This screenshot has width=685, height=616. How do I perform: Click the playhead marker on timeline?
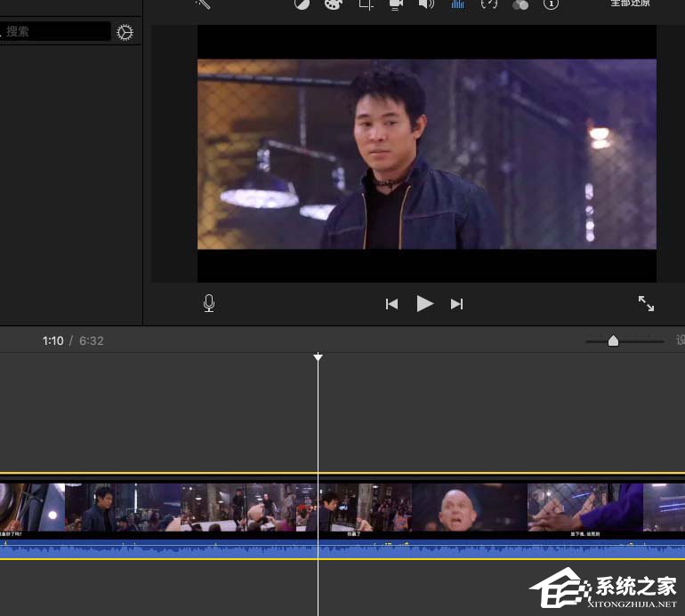coord(318,356)
